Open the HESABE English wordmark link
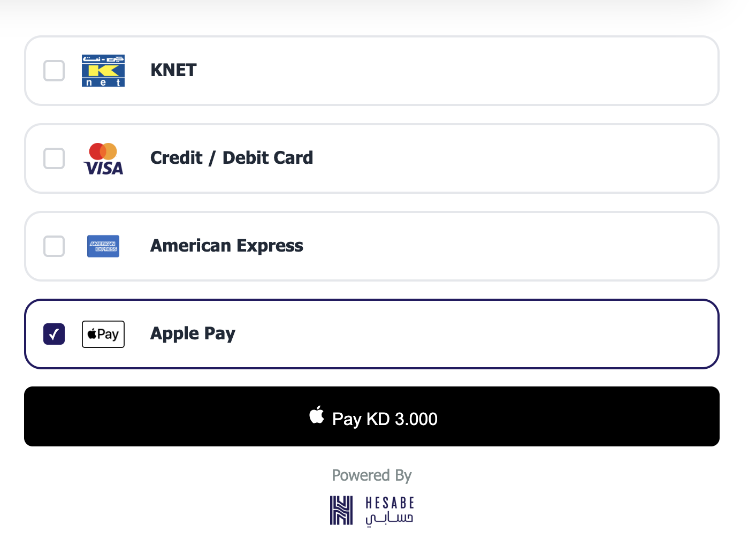The image size is (756, 539). [x=390, y=503]
